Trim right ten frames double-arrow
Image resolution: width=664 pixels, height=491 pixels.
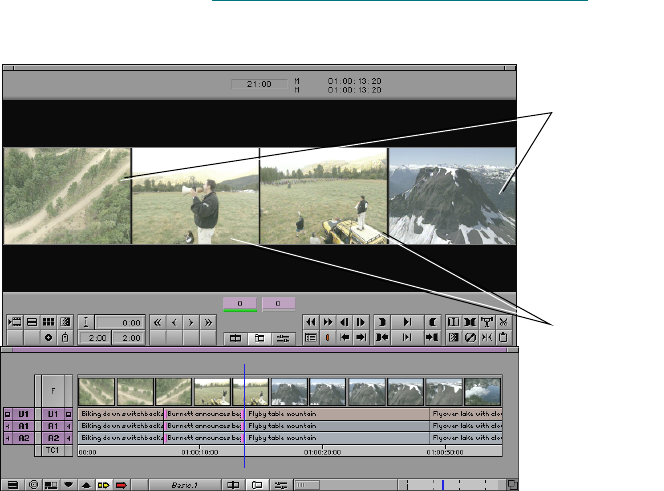(x=208, y=322)
